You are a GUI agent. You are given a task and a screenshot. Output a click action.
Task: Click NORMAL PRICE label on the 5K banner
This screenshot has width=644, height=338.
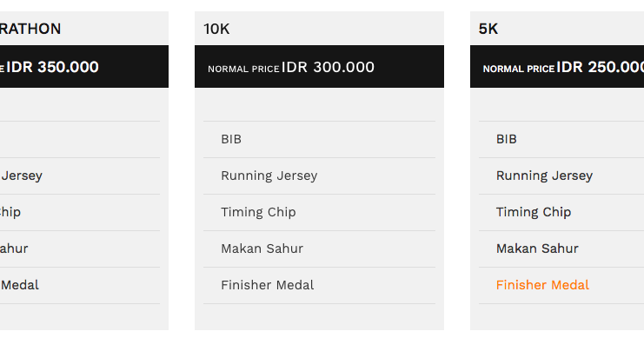pos(519,69)
